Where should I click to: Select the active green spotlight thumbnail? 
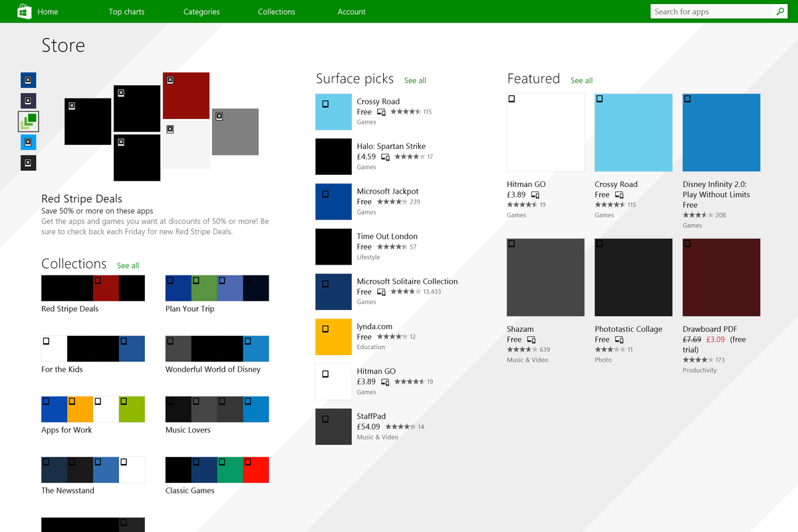point(29,121)
